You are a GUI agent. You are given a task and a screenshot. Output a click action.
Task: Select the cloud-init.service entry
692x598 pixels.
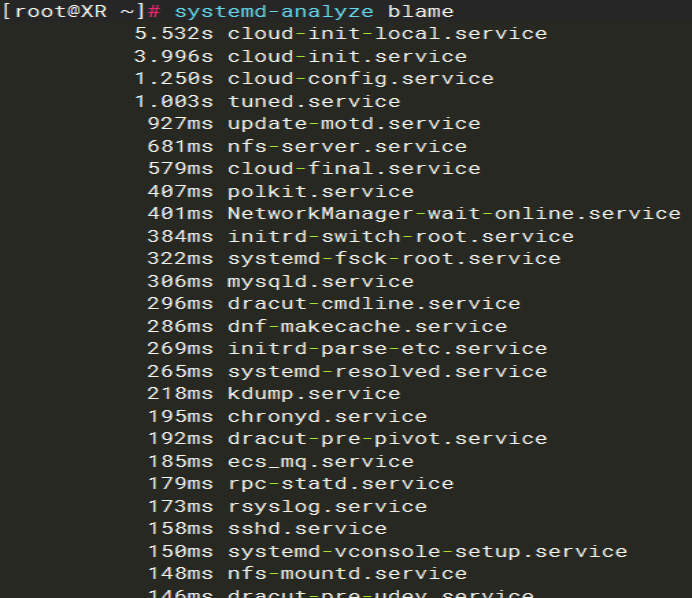[347, 56]
